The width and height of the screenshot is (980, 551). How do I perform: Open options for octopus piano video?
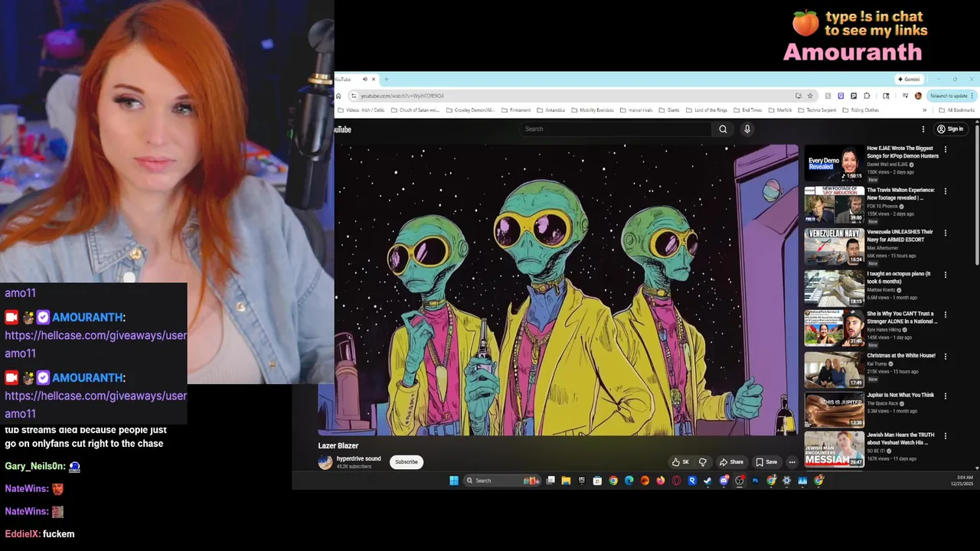(x=946, y=275)
